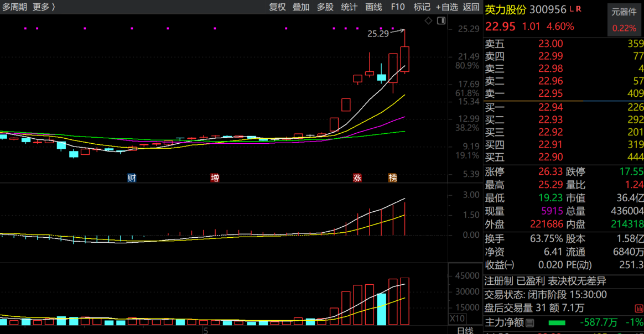Viewport: 644px width, 334px height.
Task: Click the green 主力净额 flow bar
Action: pos(557,323)
